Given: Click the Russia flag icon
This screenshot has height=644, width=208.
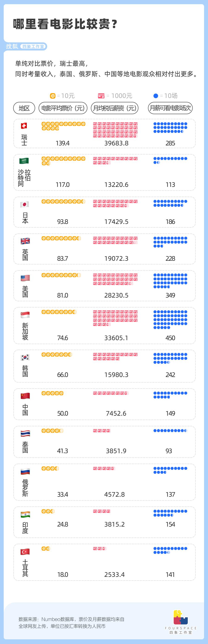Looking at the screenshot, I should coord(25,471).
